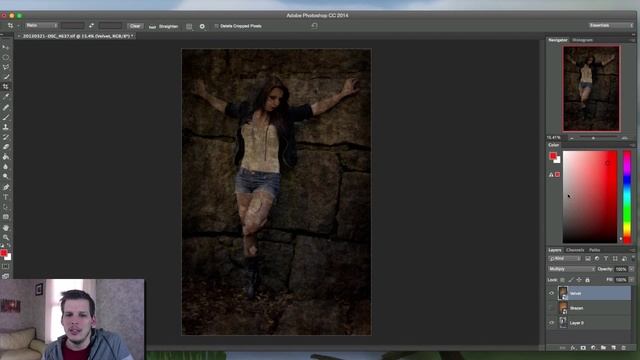Switch to the Channels tab

point(575,250)
